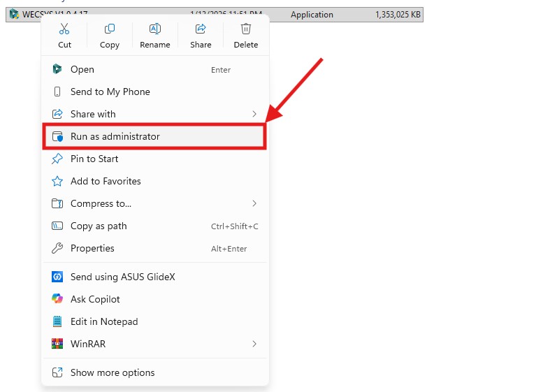Open Properties from context menu
The image size is (550, 392).
pyautogui.click(x=154, y=248)
